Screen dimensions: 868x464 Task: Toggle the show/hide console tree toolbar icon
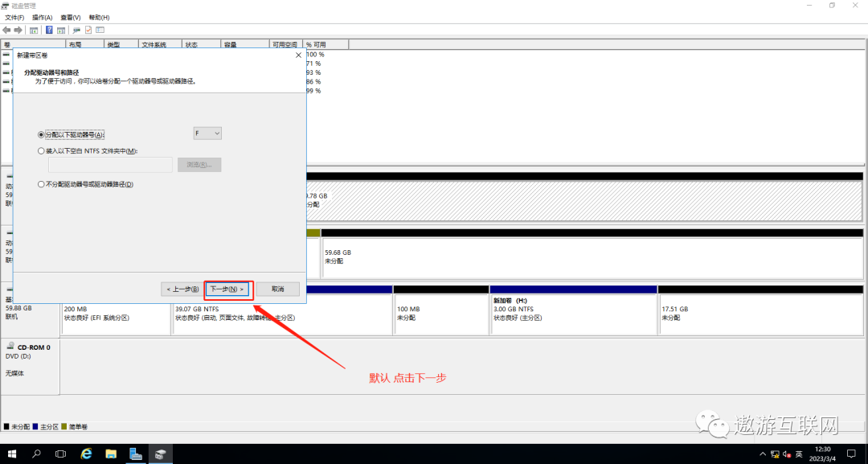pyautogui.click(x=34, y=30)
